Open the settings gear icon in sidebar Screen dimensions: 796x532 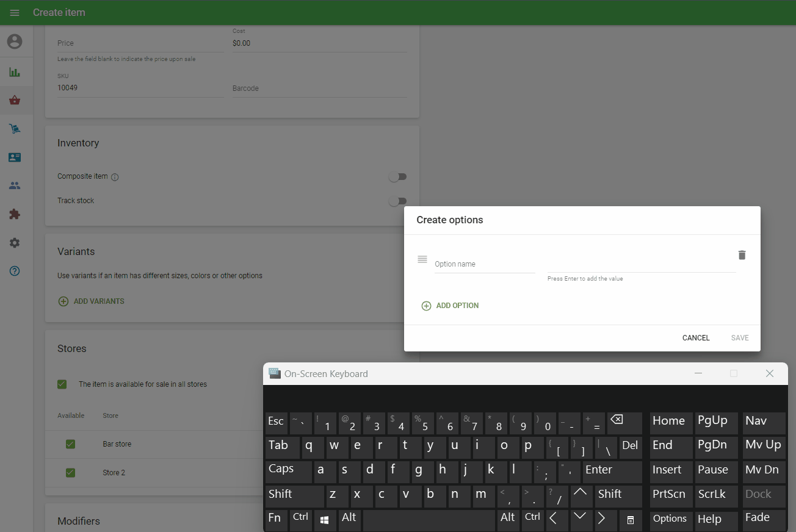[15, 243]
